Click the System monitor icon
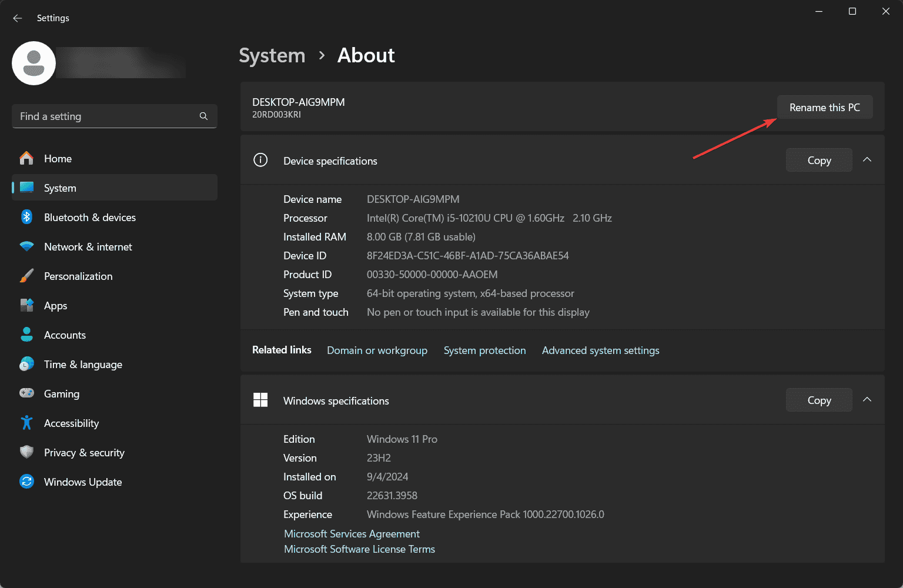 (26, 188)
